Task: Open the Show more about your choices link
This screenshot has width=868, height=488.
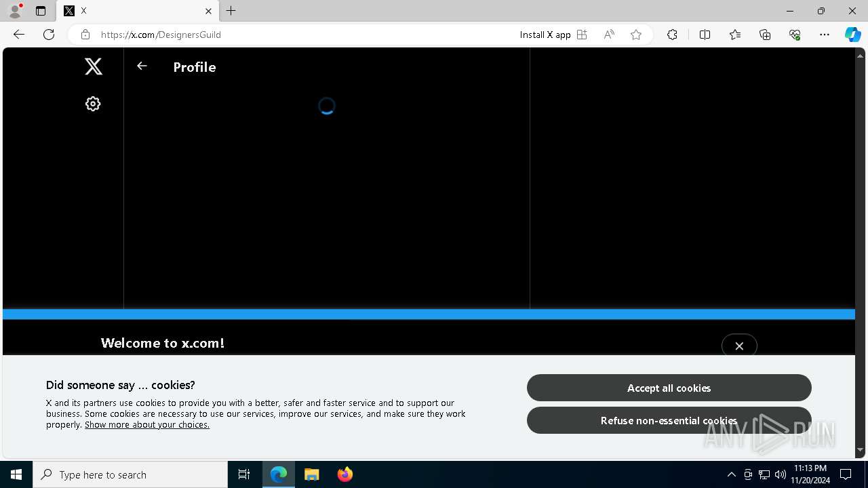Action: pos(147,425)
